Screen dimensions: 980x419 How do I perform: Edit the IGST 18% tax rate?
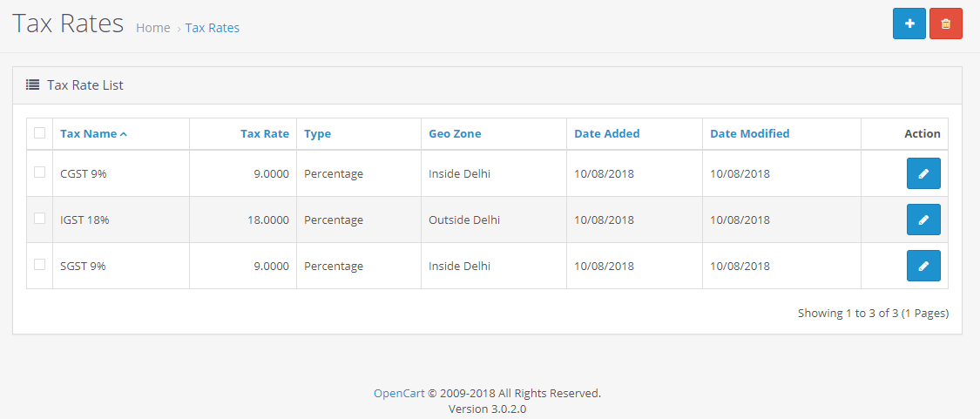923,220
